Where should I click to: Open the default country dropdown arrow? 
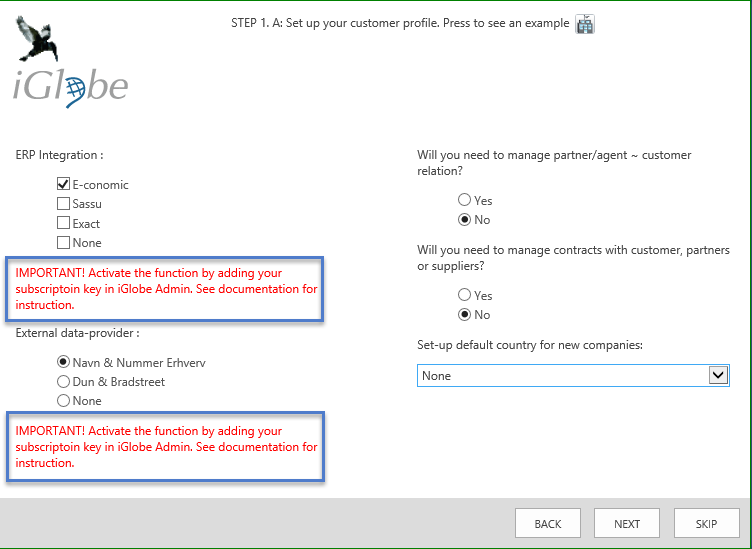718,375
